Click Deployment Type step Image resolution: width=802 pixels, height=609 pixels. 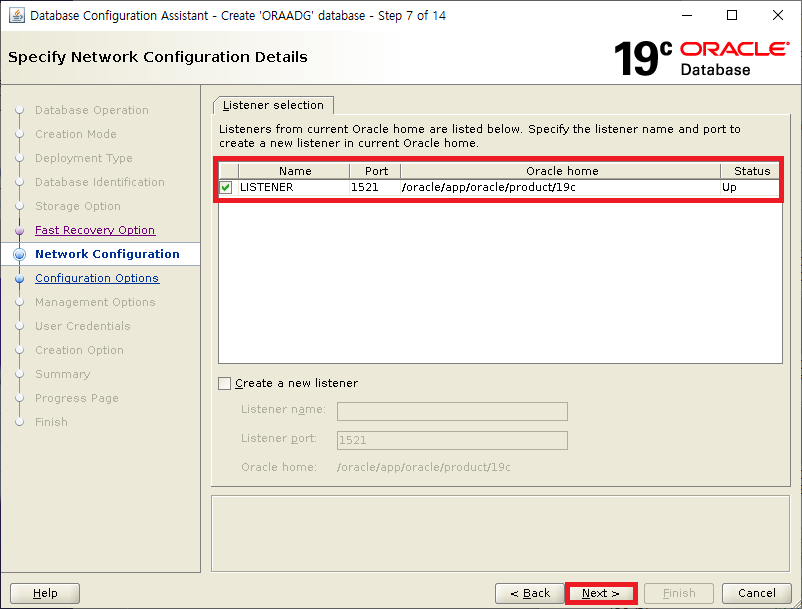point(83,158)
